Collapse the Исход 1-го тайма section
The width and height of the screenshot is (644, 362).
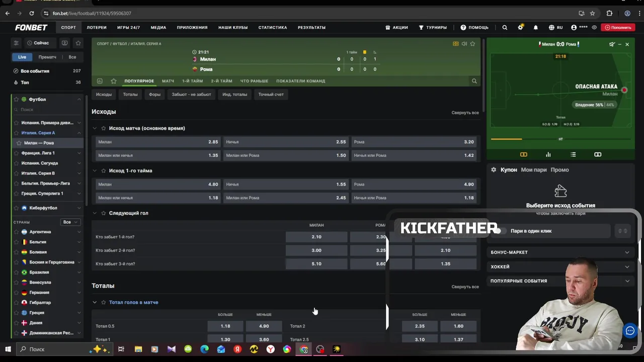pos(95,170)
